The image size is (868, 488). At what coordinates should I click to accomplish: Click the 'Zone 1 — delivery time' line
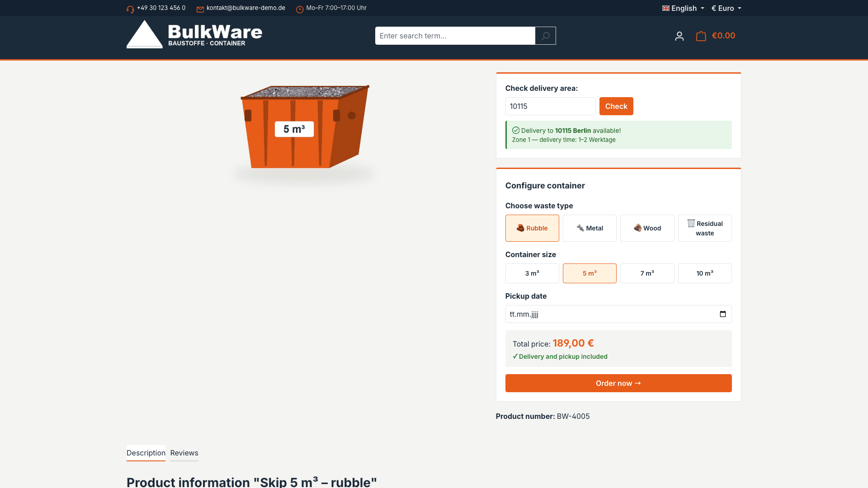[x=564, y=140]
